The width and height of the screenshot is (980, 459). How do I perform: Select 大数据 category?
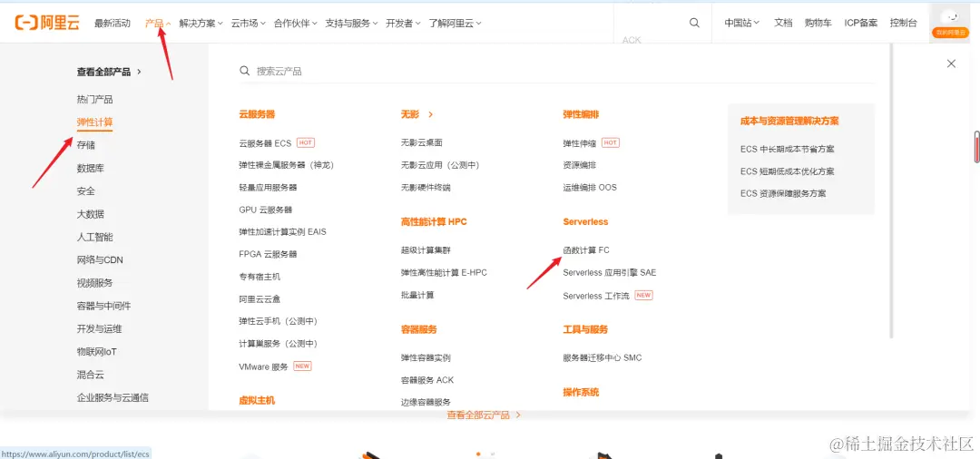point(91,214)
